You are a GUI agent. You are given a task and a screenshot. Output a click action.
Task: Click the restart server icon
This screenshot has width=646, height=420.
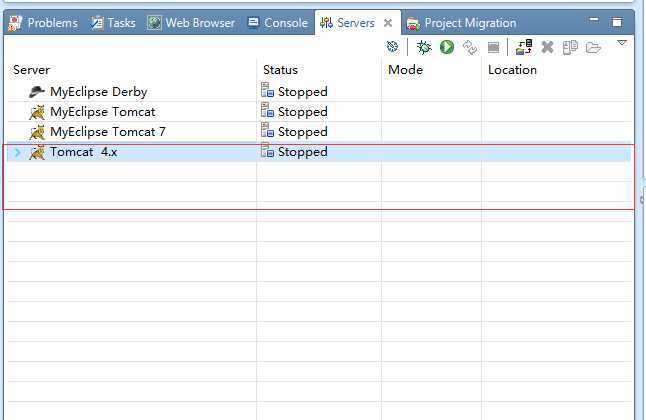(x=470, y=47)
